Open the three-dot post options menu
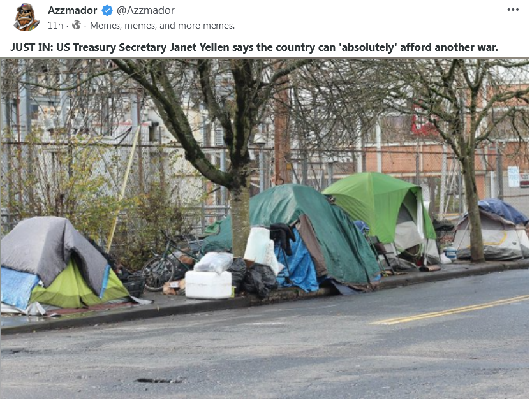The image size is (532, 401). click(513, 10)
